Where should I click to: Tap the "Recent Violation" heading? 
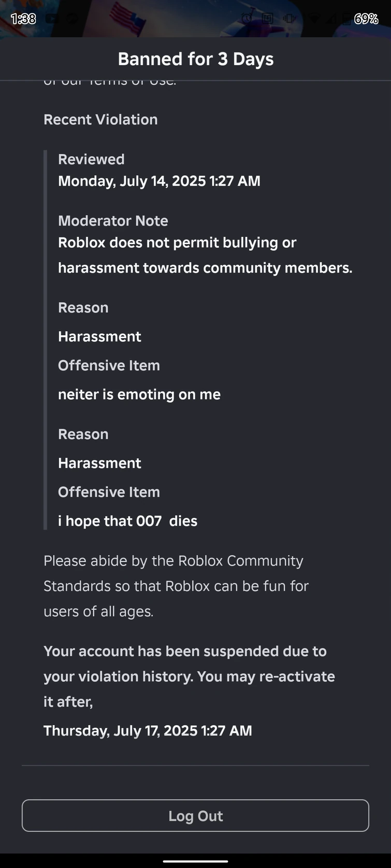click(100, 119)
